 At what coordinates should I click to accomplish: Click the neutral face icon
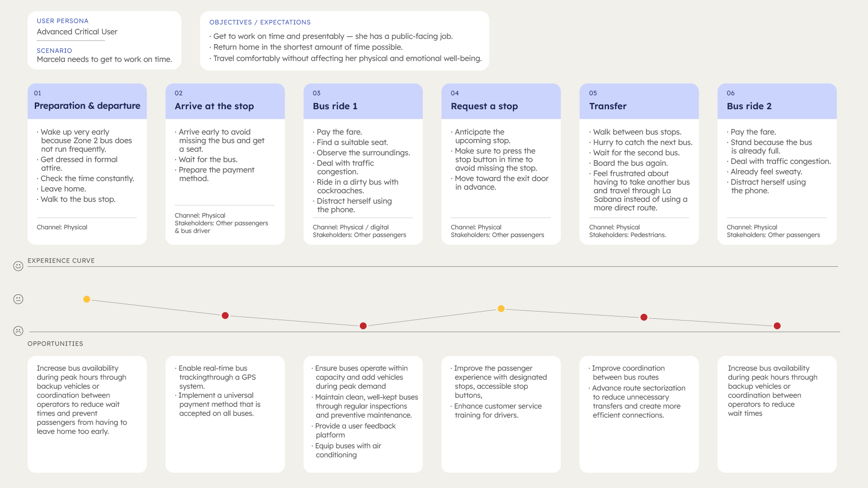pyautogui.click(x=18, y=299)
